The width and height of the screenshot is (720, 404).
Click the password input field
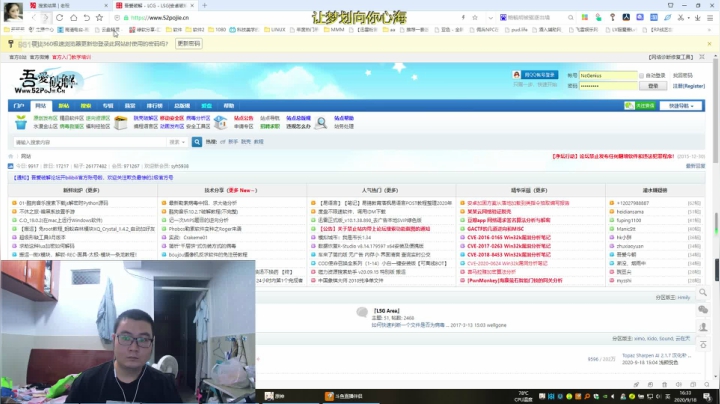(x=608, y=86)
